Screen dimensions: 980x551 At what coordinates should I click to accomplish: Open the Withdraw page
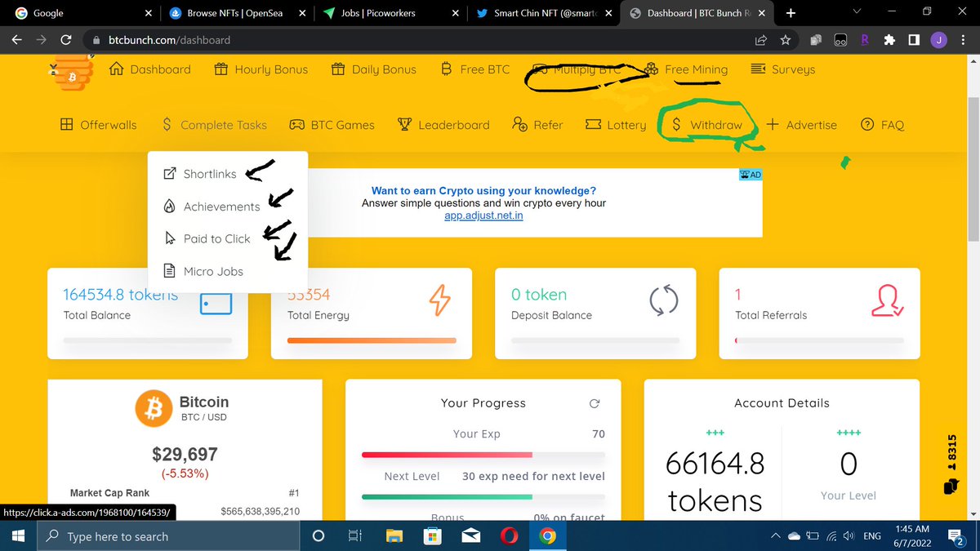(x=706, y=125)
